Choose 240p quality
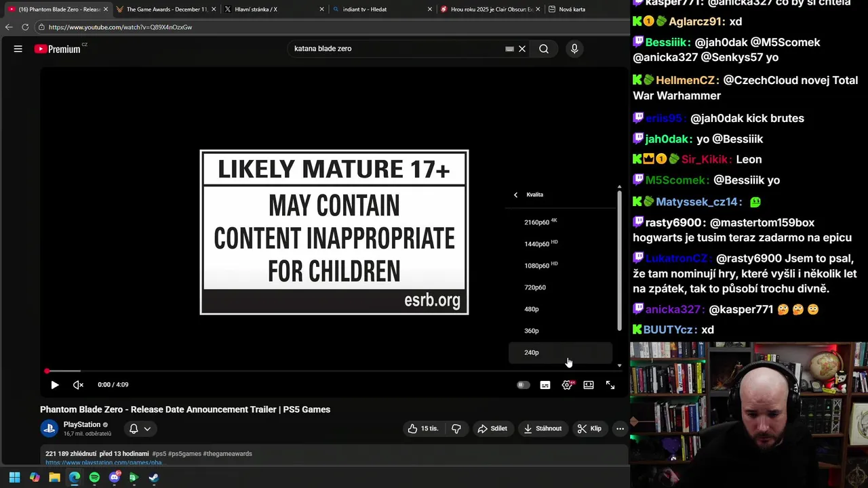The width and height of the screenshot is (868, 488). click(x=560, y=352)
